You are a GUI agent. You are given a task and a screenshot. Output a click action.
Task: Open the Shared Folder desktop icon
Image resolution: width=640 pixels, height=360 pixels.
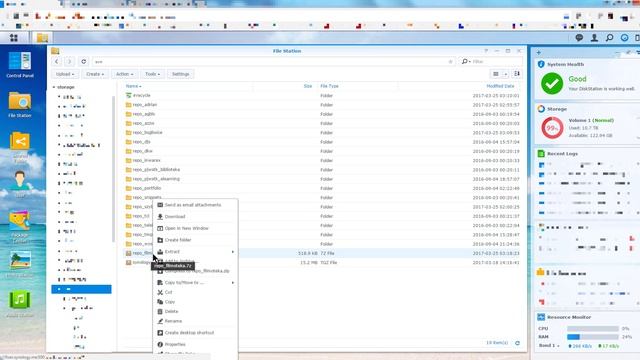pos(20,146)
